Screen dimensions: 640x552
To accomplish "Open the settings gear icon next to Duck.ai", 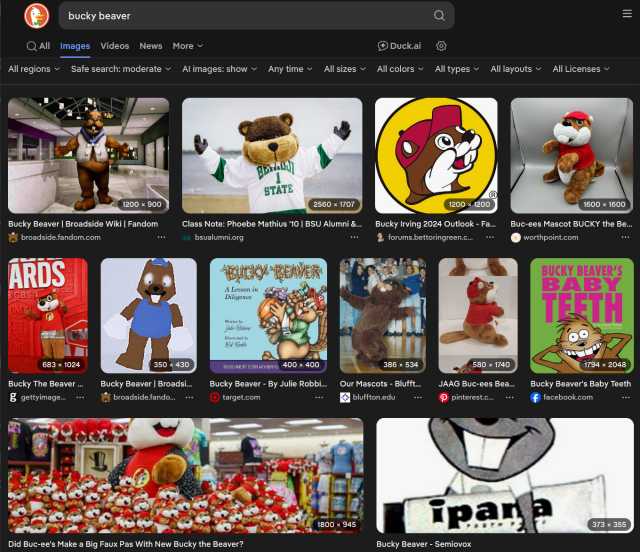I will [441, 46].
